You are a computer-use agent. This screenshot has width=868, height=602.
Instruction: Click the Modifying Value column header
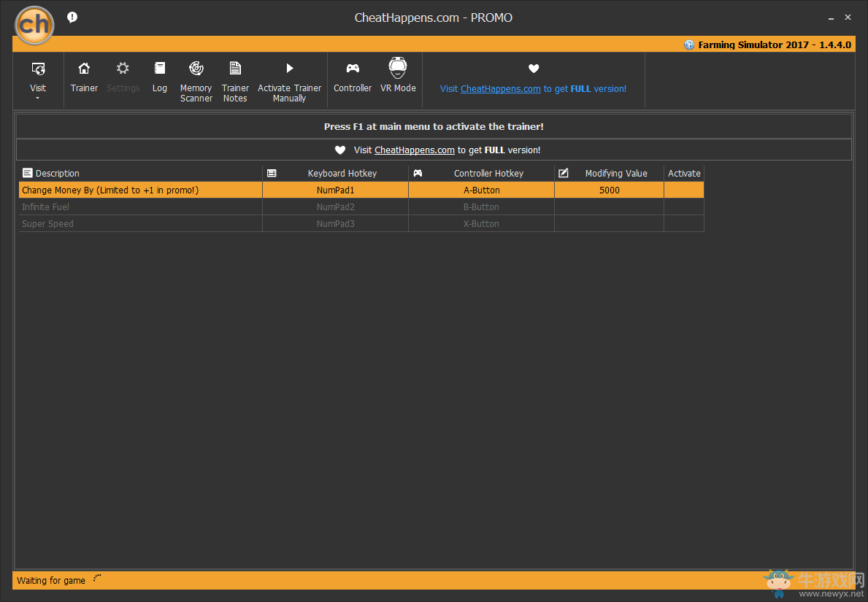(x=609, y=173)
